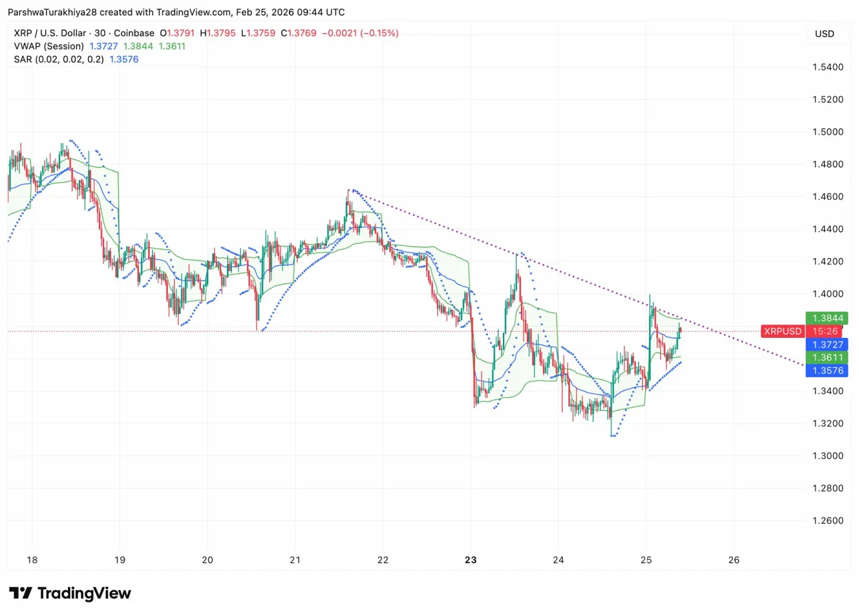
Task: Click the date label 23 on time axis
Action: coord(471,559)
